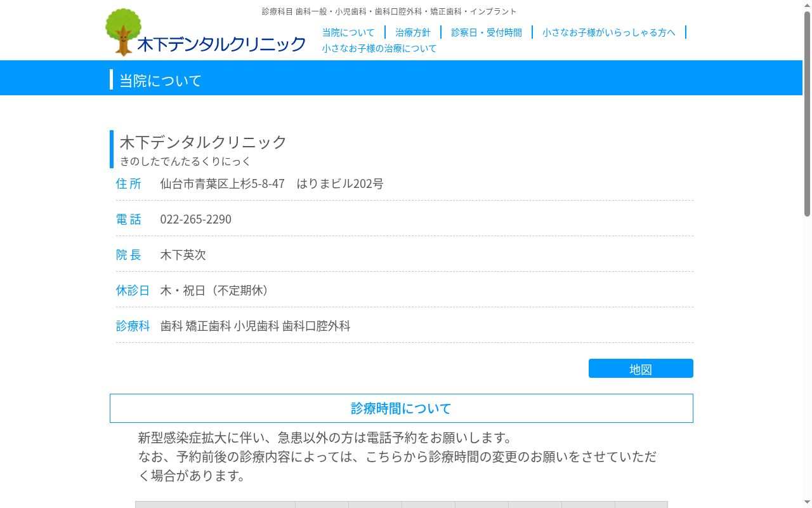Click the scrollbar down arrow

tap(807, 503)
